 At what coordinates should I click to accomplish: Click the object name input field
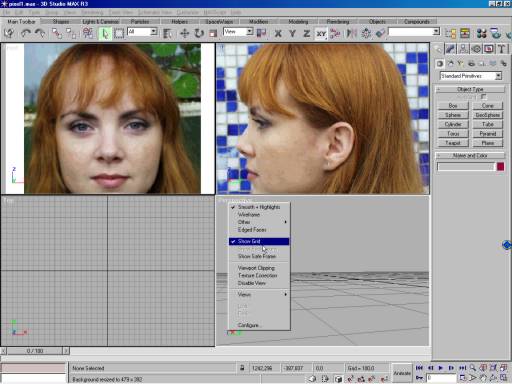point(466,167)
